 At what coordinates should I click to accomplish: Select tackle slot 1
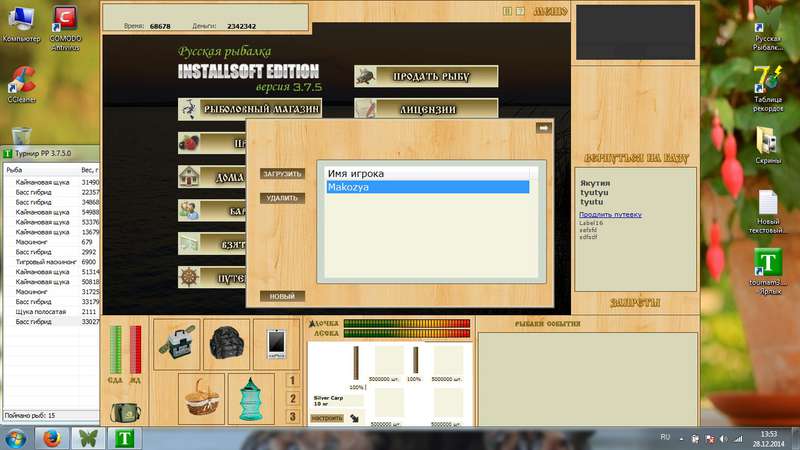point(292,381)
